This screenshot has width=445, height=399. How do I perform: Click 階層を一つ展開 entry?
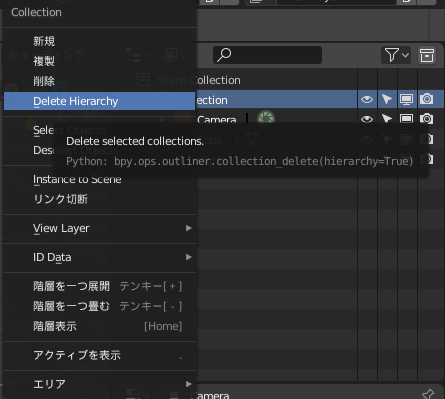click(99, 286)
